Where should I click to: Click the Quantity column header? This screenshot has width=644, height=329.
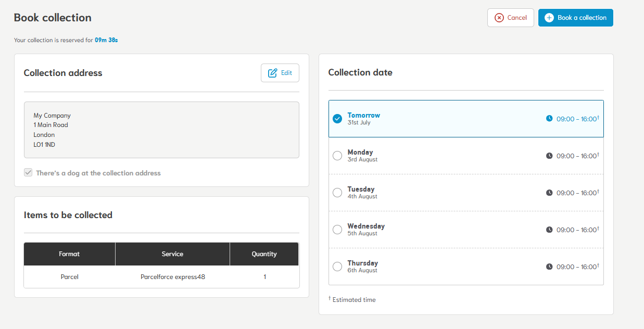264,254
